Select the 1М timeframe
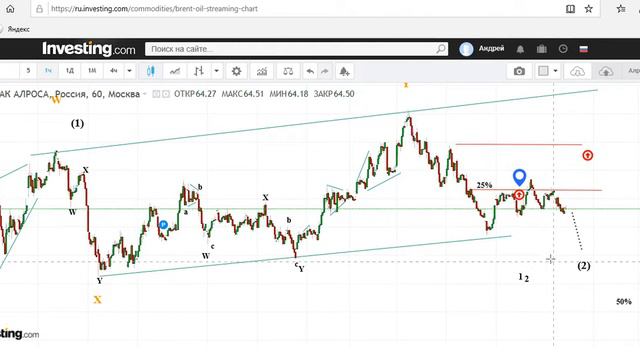 92,71
